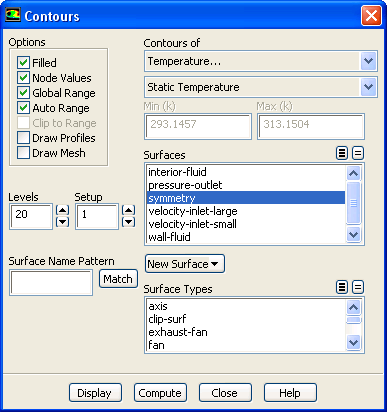Image resolution: width=387 pixels, height=412 pixels.
Task: Click the Levels input field
Action: point(31,216)
